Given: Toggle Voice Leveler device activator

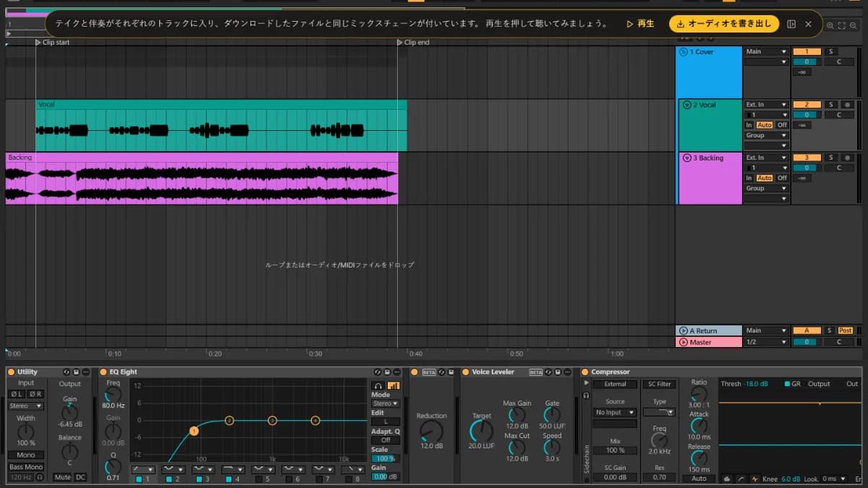Looking at the screenshot, I should click(x=465, y=372).
